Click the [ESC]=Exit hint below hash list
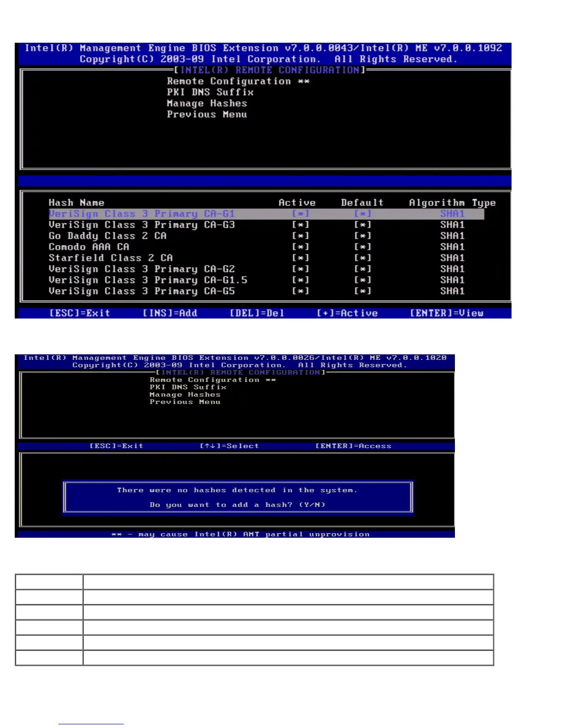 click(x=80, y=313)
